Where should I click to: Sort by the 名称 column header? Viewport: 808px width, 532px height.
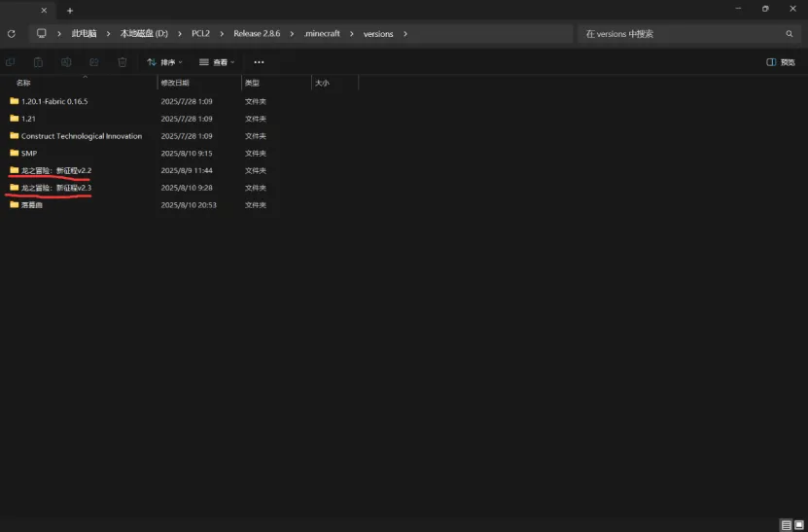click(x=23, y=84)
